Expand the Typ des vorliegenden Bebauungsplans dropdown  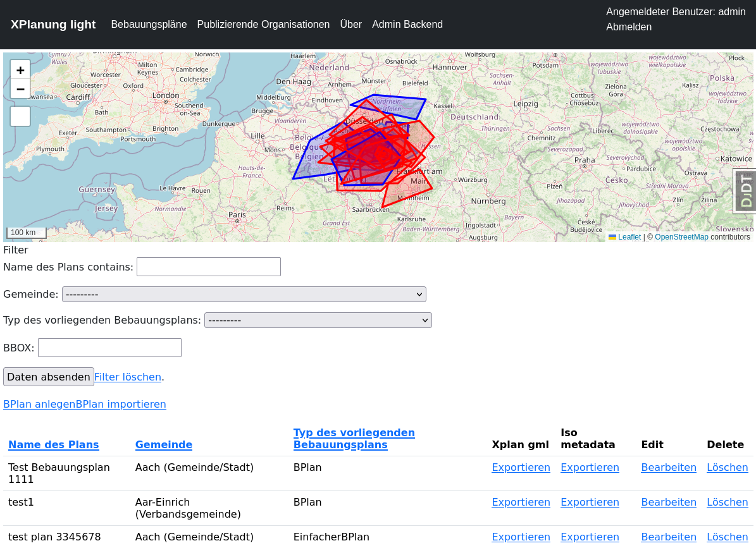(x=318, y=320)
